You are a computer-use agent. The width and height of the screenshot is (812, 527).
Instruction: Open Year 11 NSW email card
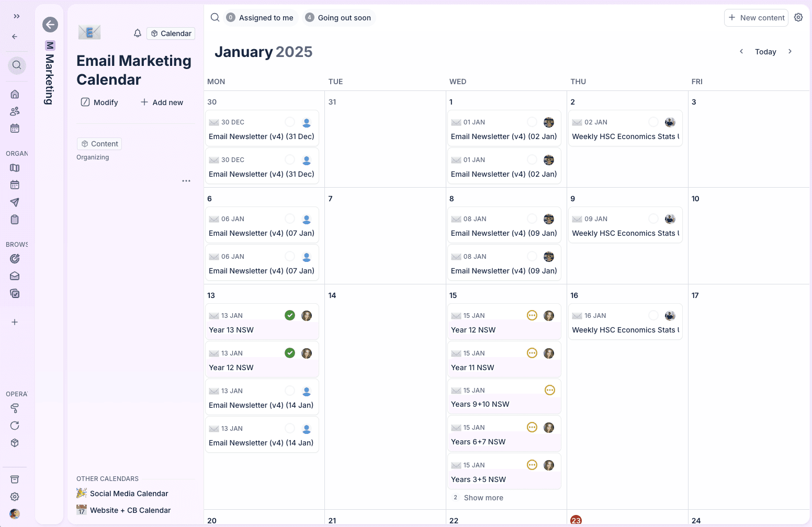[504, 359]
